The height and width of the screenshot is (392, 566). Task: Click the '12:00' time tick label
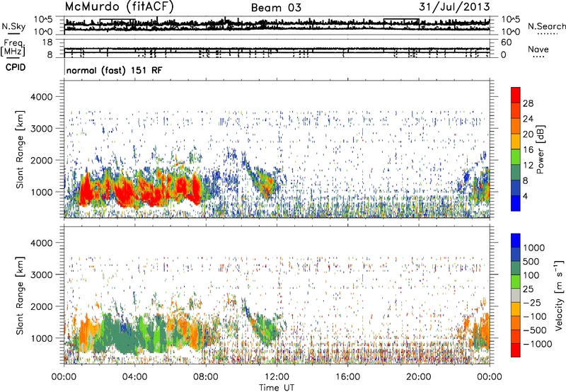tap(277, 377)
